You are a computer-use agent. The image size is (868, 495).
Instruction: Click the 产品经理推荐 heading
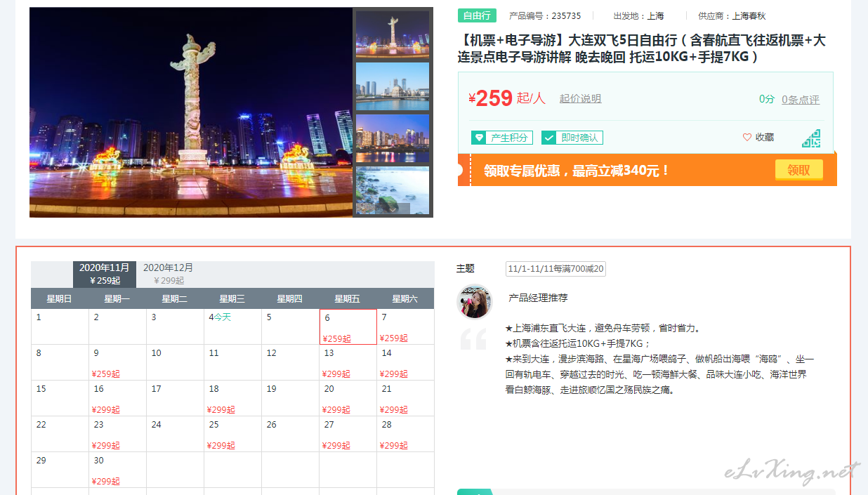pos(539,298)
